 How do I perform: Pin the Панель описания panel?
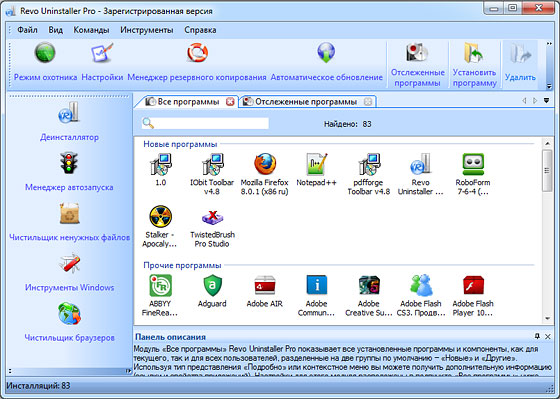pos(537,336)
